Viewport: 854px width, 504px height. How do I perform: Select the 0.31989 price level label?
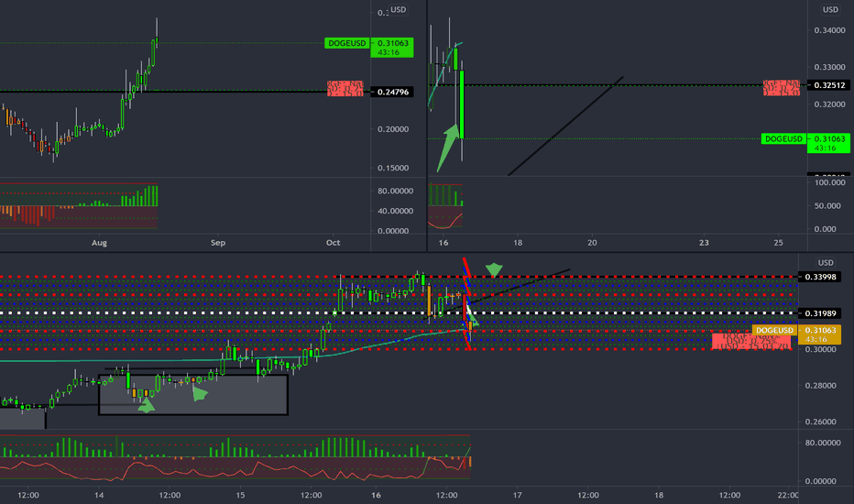tap(820, 313)
